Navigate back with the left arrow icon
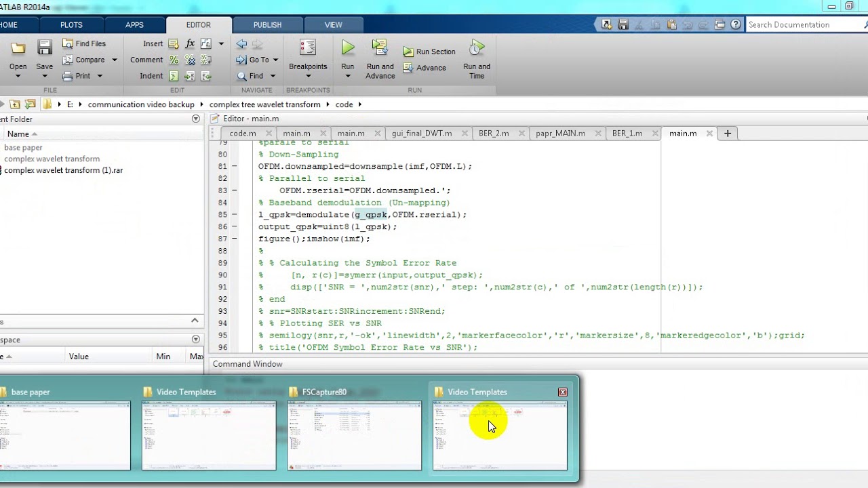 (x=241, y=43)
